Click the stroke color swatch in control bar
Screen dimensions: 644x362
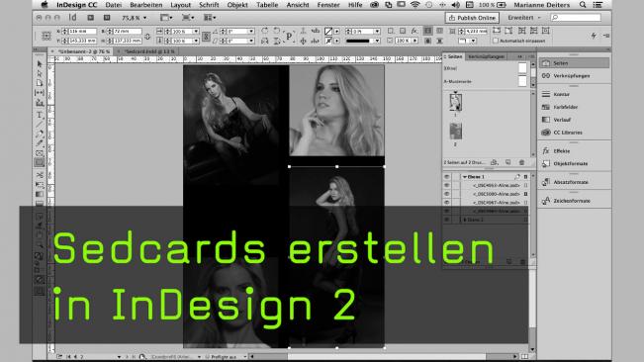328,41
